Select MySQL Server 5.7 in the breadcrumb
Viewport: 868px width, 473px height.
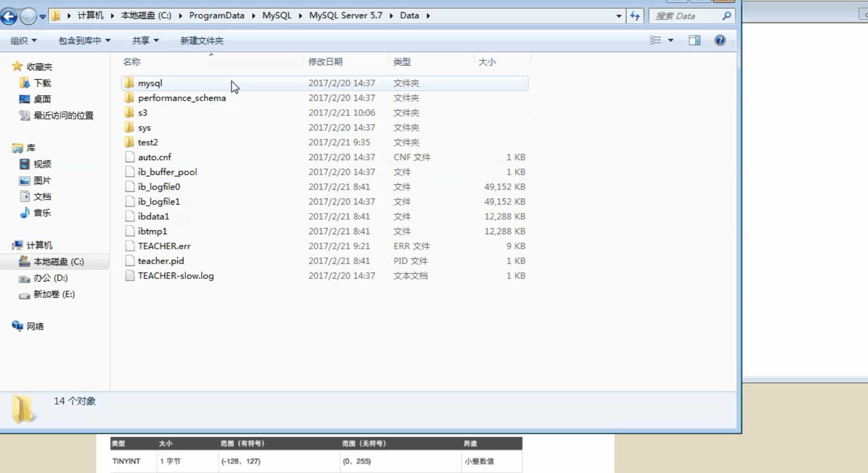(x=346, y=16)
